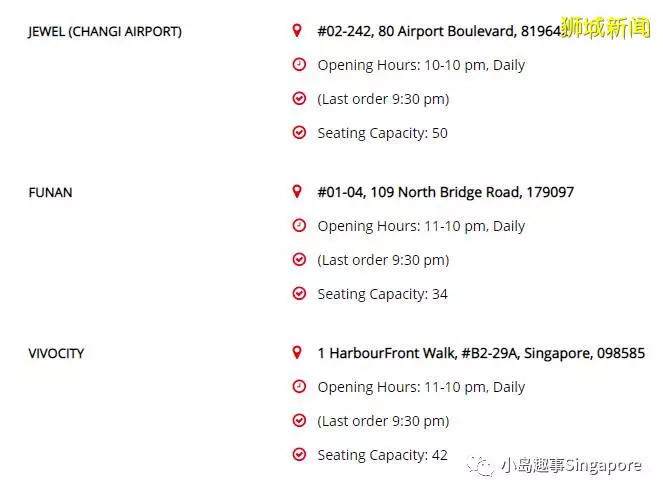
Task: Click checkmark icon next to Funan last order
Action: (x=299, y=260)
